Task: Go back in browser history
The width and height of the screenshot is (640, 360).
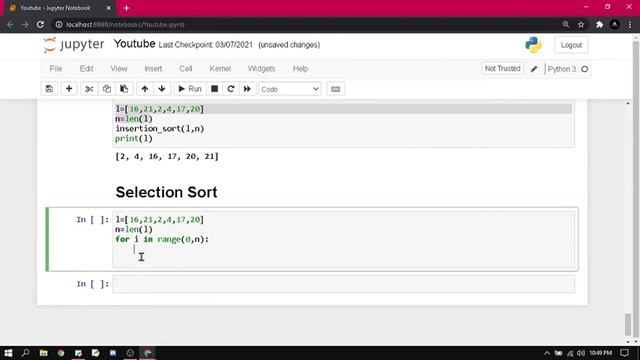Action: 10,24
